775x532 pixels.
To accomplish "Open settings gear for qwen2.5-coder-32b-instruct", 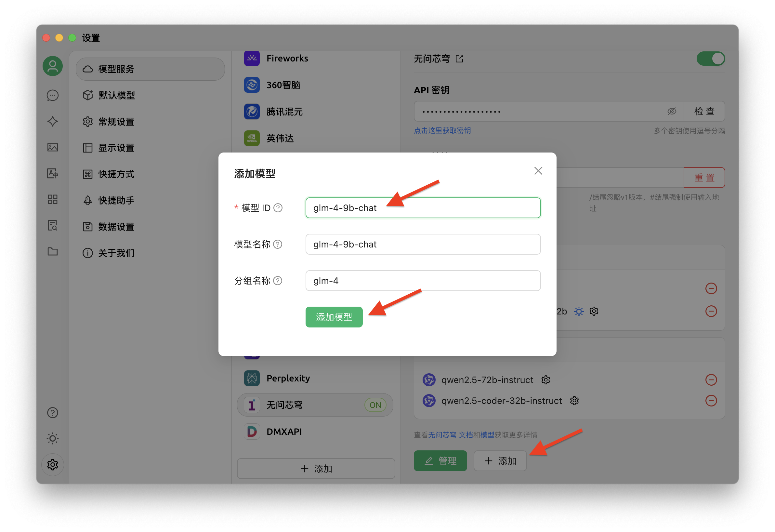I will [x=574, y=401].
